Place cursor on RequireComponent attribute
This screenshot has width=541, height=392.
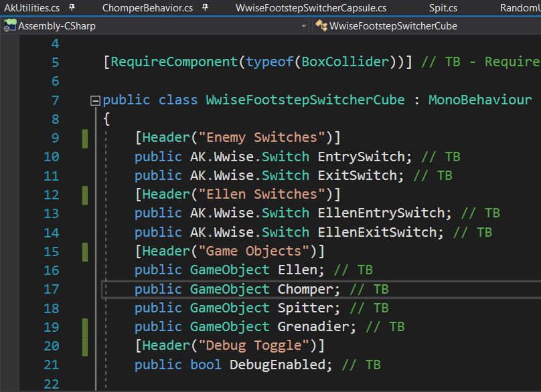coord(174,62)
